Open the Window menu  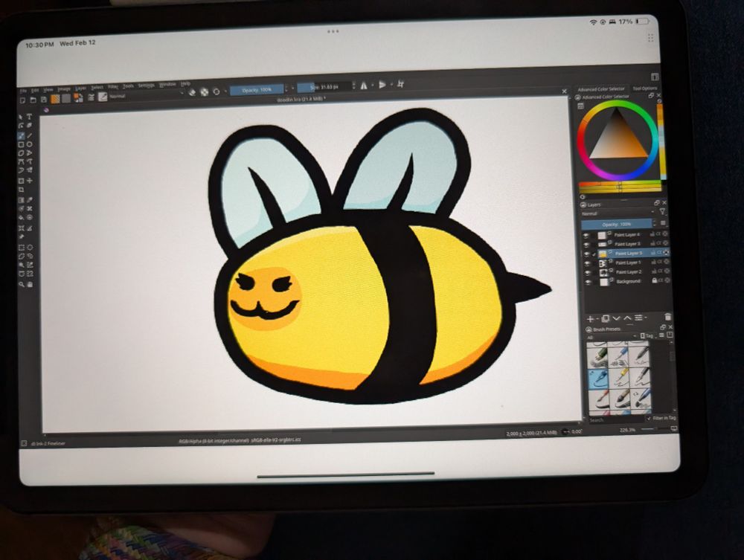coord(167,85)
